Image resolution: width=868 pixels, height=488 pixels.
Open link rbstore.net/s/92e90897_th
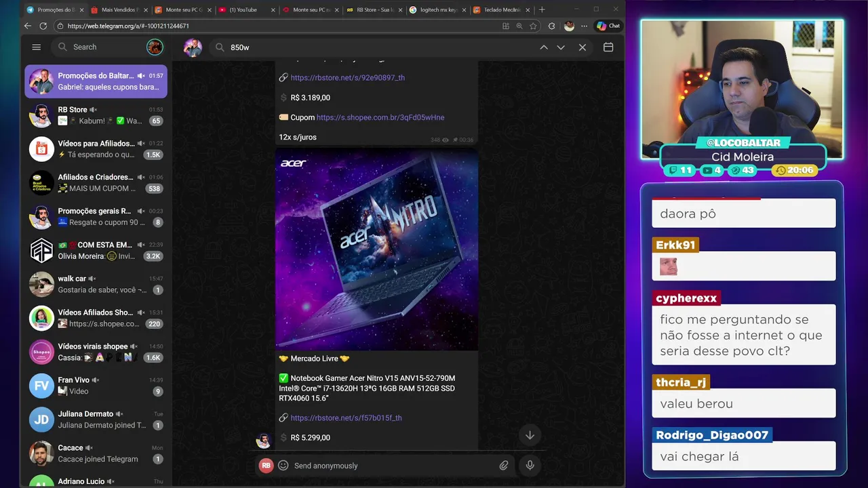click(347, 78)
